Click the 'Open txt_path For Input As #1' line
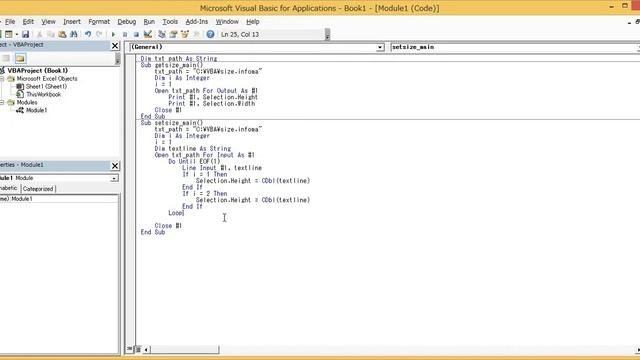Screen dimensions: 640x360 coord(204,155)
